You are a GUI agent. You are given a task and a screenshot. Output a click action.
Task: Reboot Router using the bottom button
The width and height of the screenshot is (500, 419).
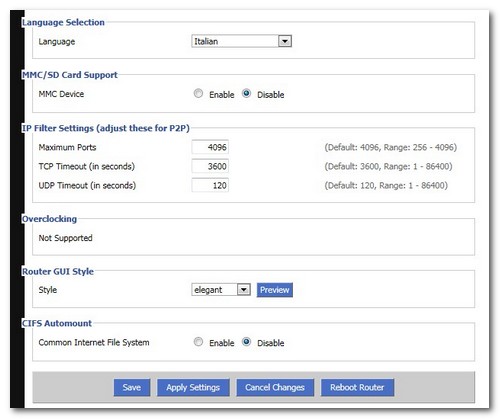click(x=357, y=387)
